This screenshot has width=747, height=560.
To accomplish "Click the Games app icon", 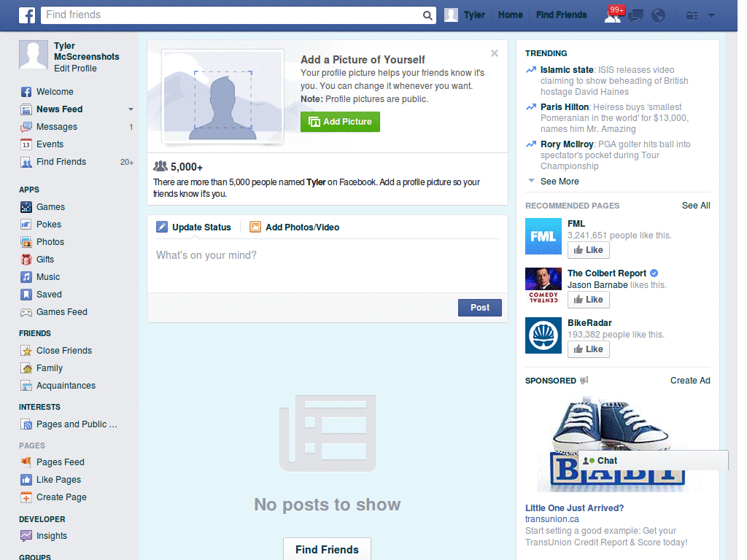I will pos(26,207).
